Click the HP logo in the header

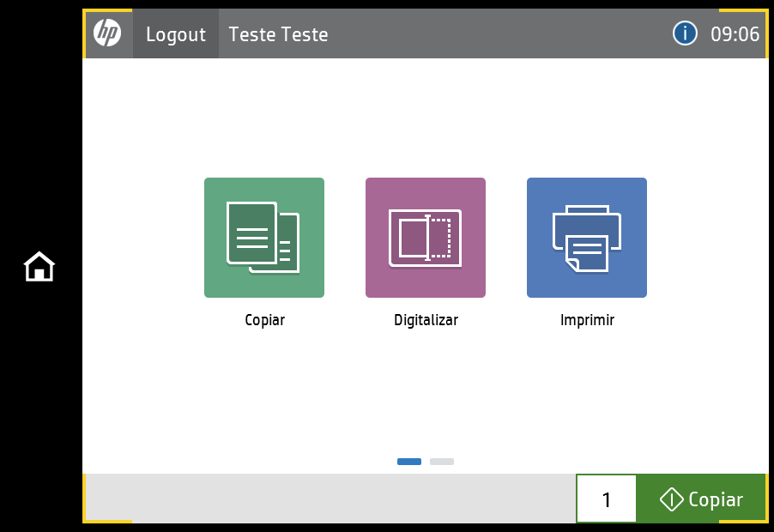click(107, 34)
